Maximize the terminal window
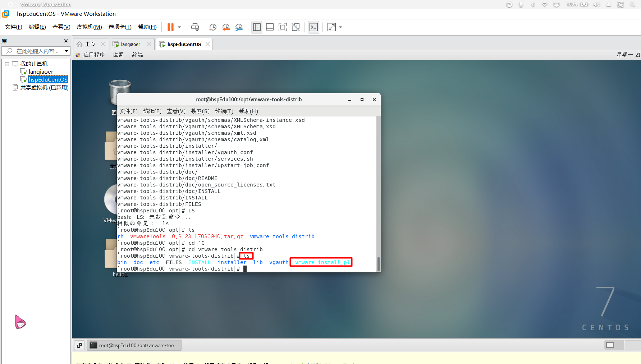 point(362,100)
